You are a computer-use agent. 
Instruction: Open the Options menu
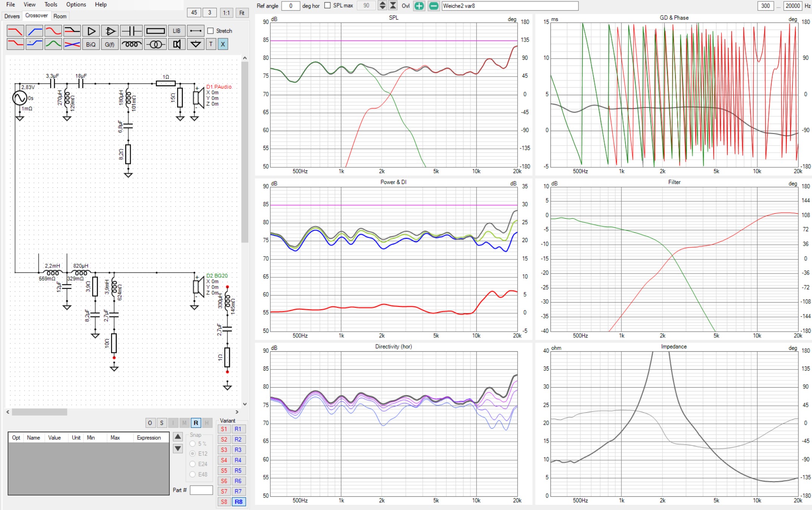(76, 5)
